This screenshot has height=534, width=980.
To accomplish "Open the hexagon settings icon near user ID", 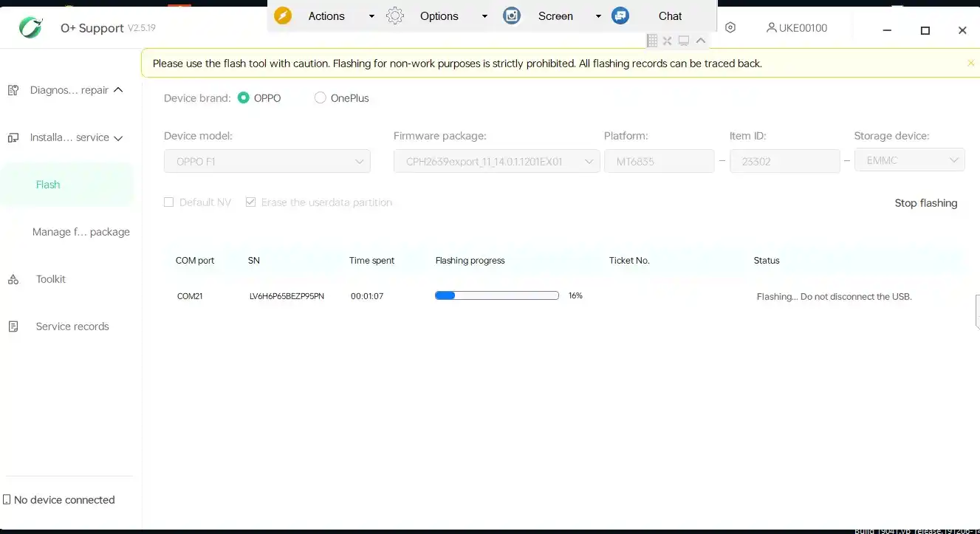I will [x=730, y=27].
